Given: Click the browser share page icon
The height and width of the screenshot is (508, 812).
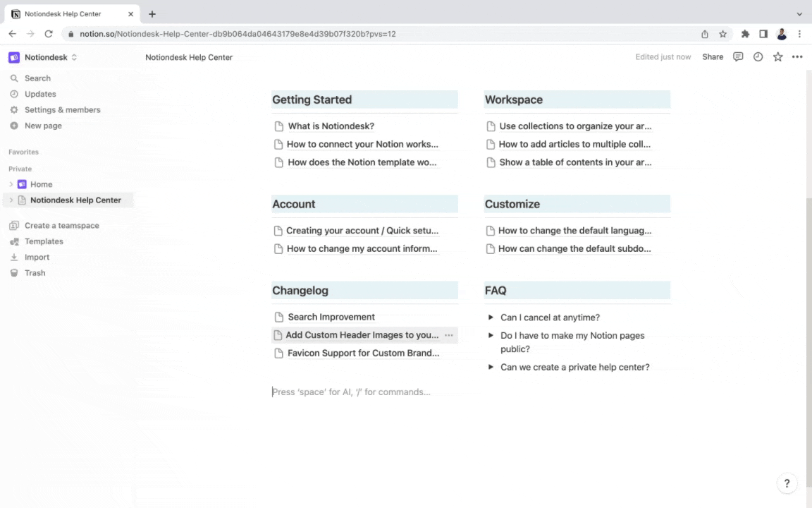Looking at the screenshot, I should (705, 34).
